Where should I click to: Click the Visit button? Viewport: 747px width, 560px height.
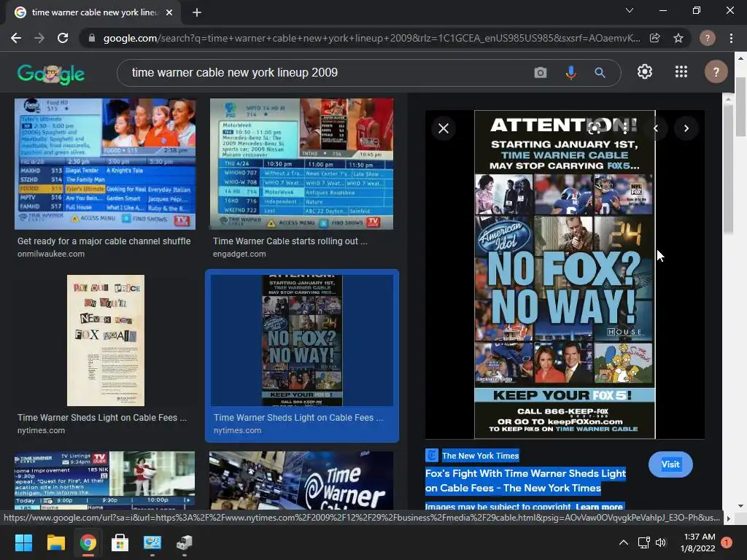(x=670, y=464)
